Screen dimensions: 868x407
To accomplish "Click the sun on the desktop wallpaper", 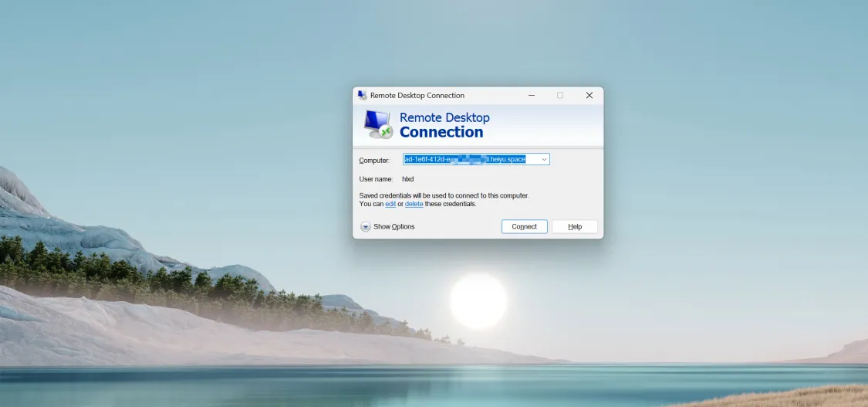I will point(478,300).
